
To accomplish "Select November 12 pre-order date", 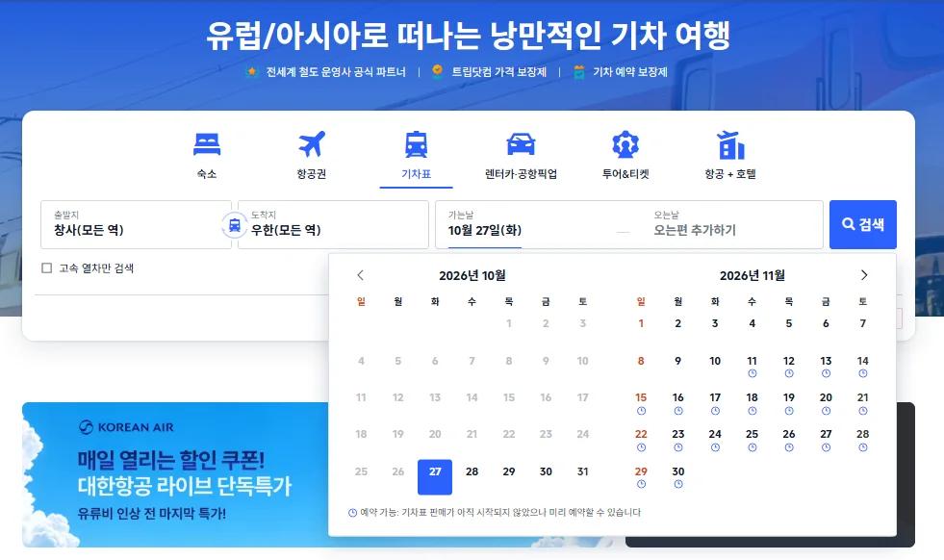I will [789, 366].
